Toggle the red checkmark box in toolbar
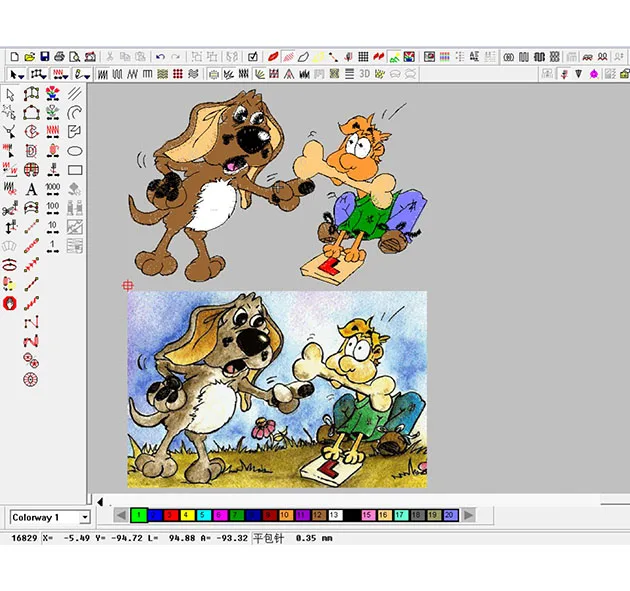The height and width of the screenshot is (591, 630). [x=253, y=56]
